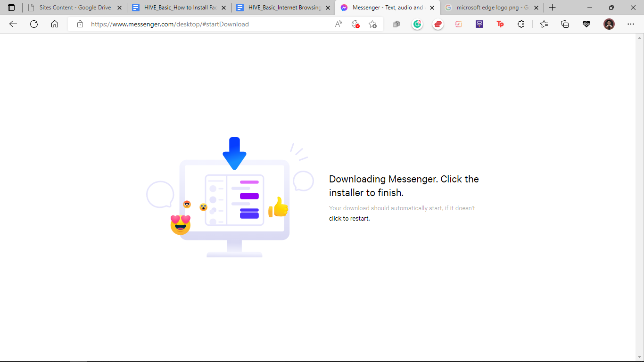The image size is (644, 362).
Task: Refresh the Messenger download page
Action: coord(34,24)
